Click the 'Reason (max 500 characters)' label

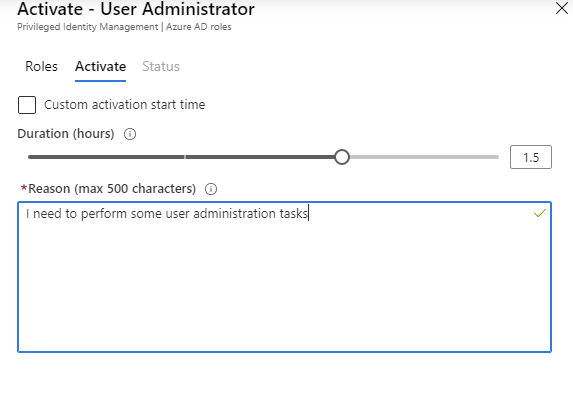tap(112, 189)
